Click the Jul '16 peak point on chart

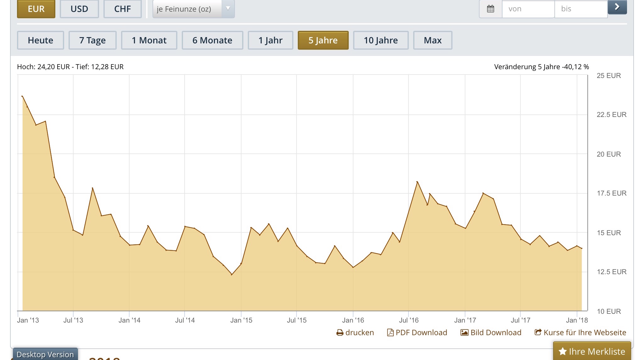(x=417, y=182)
